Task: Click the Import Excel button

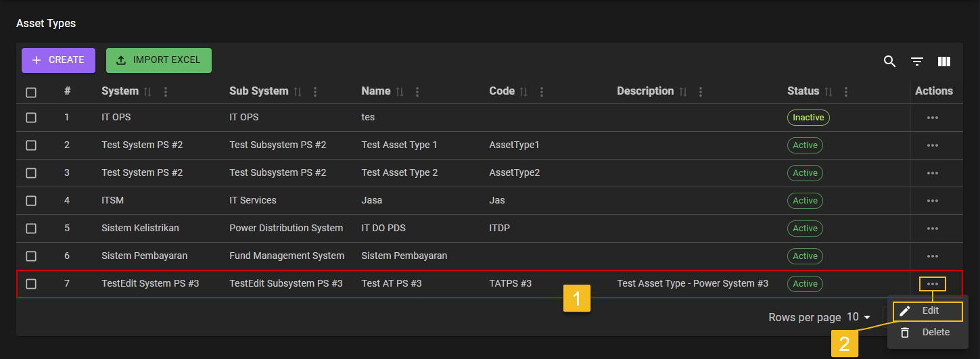Action: [x=158, y=60]
